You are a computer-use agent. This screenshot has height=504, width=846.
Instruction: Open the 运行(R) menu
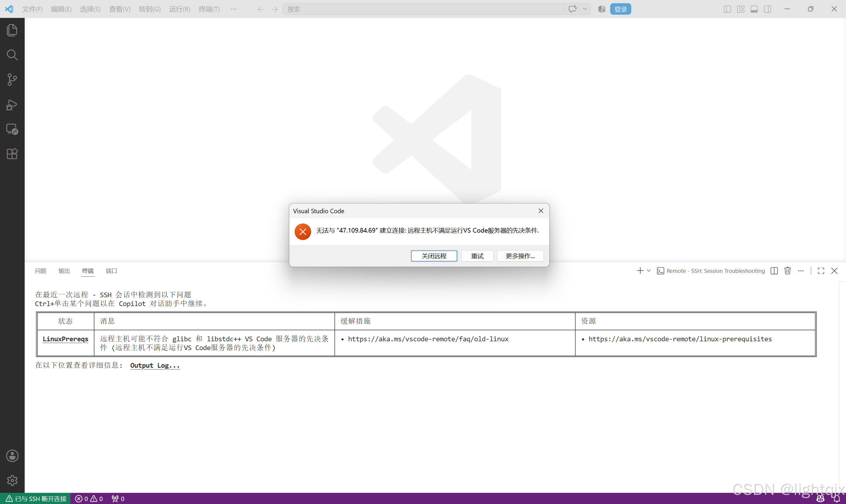tap(180, 9)
